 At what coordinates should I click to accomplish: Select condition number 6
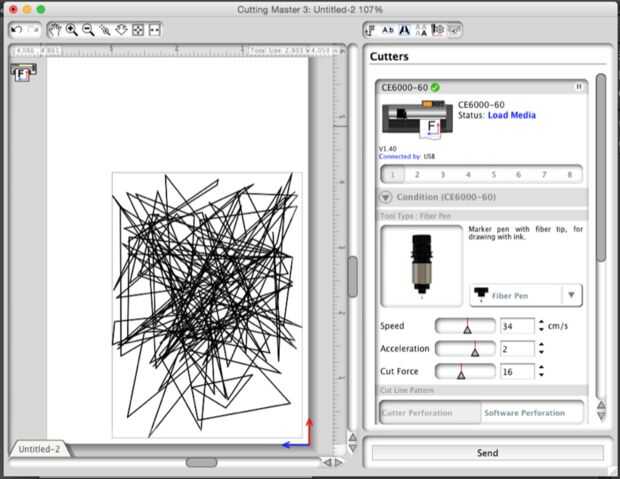[x=518, y=174]
